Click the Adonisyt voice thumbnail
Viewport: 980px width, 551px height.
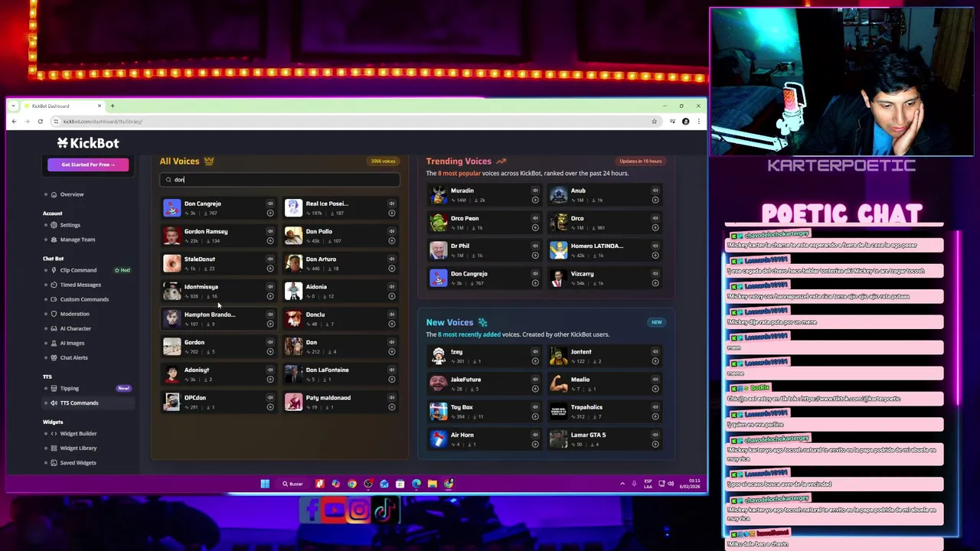172,374
